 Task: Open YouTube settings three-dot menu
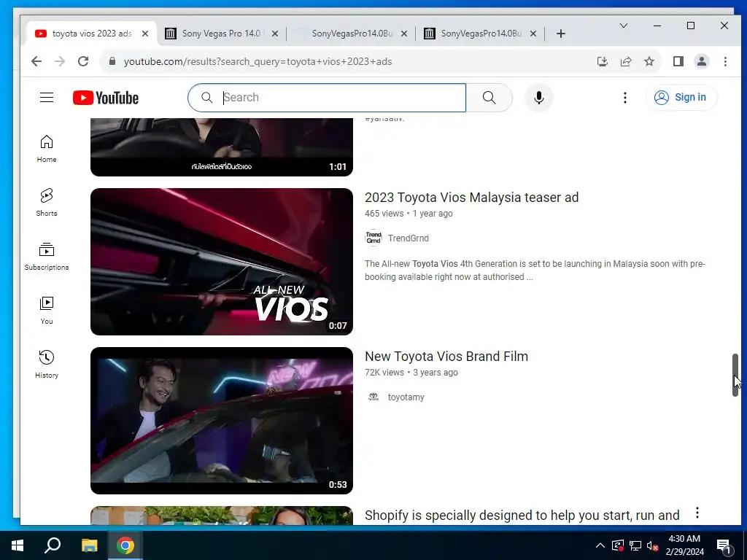625,98
